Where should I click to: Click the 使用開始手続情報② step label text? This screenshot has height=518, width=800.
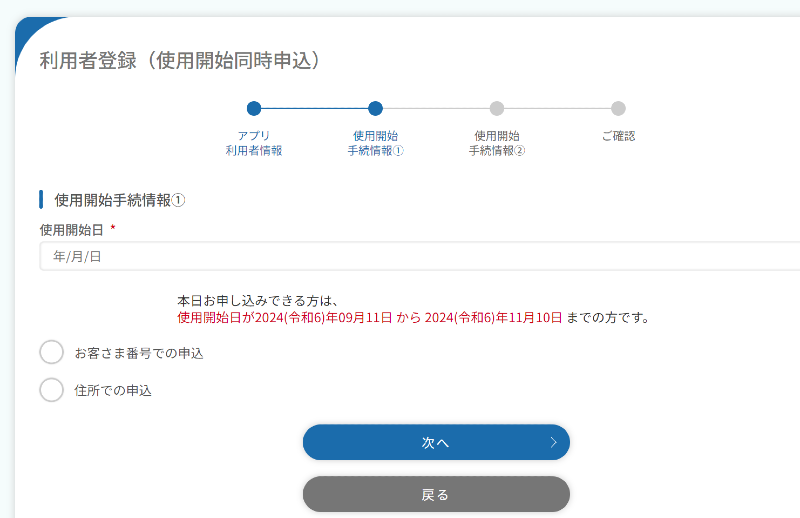click(x=496, y=143)
